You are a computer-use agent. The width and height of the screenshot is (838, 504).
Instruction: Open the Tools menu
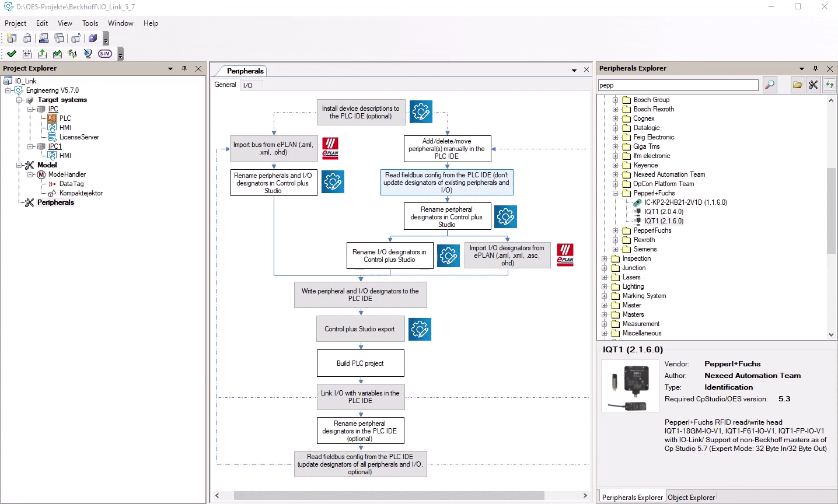(x=90, y=23)
